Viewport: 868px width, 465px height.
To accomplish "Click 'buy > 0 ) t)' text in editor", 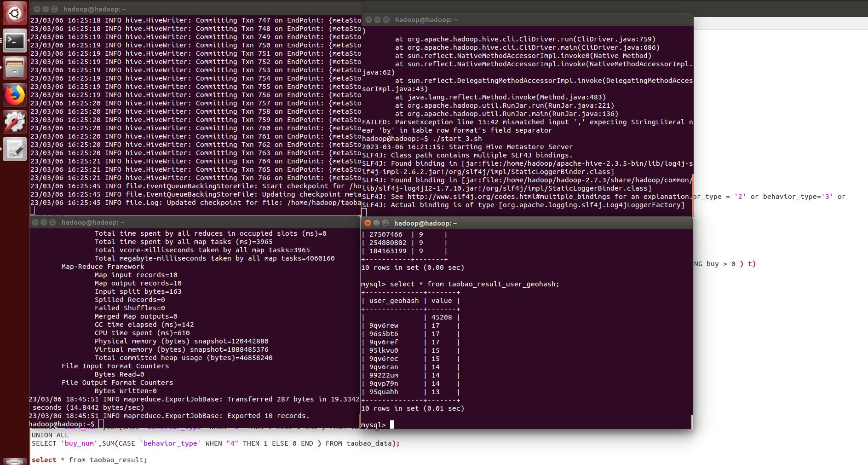I will 731,264.
